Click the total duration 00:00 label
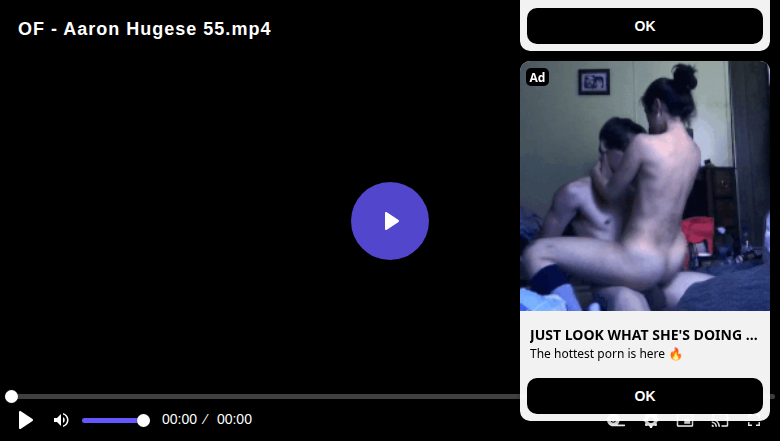The image size is (780, 441). tap(234, 420)
